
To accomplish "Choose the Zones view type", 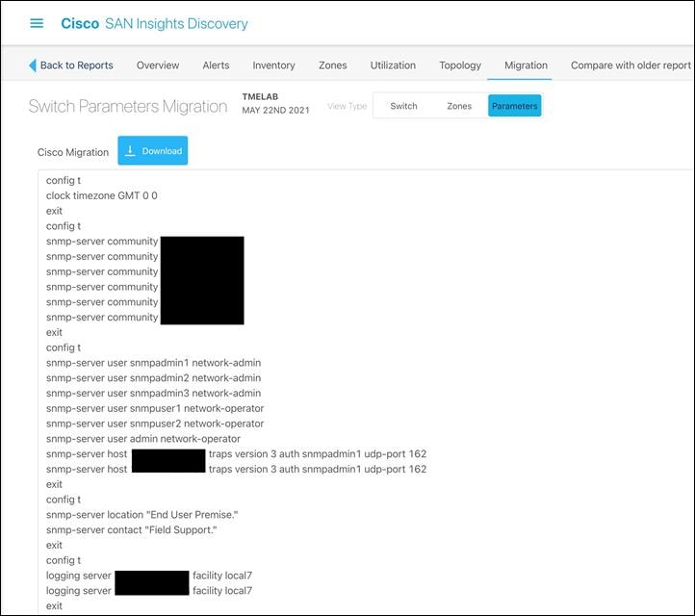I will [459, 106].
